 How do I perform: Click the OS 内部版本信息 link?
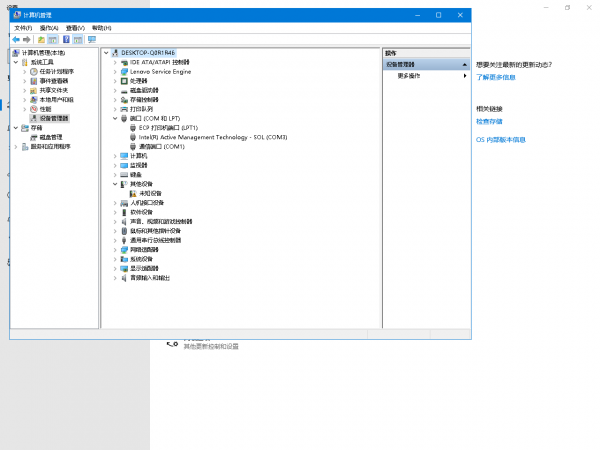pos(501,140)
